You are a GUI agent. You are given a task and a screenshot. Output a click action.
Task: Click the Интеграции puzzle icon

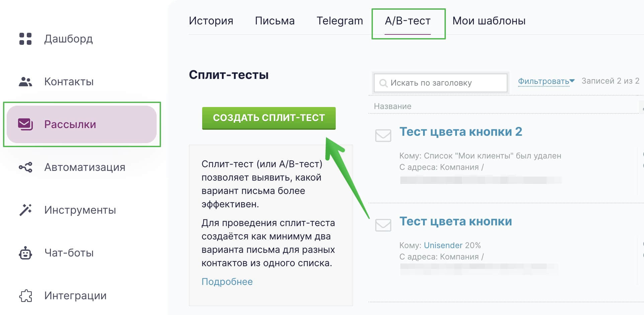25,296
